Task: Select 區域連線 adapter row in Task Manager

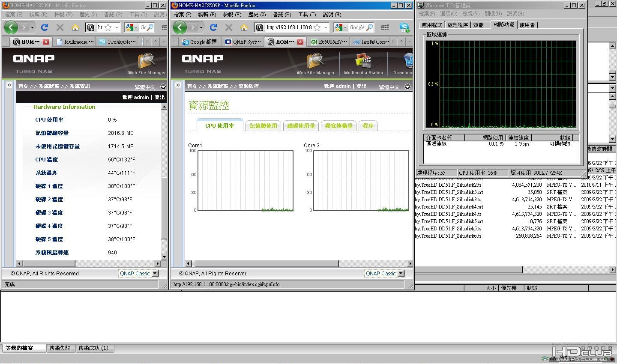Action: [x=501, y=144]
